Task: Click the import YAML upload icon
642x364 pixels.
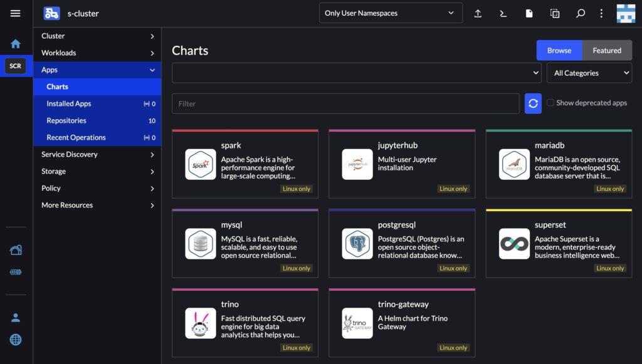Action: point(478,13)
